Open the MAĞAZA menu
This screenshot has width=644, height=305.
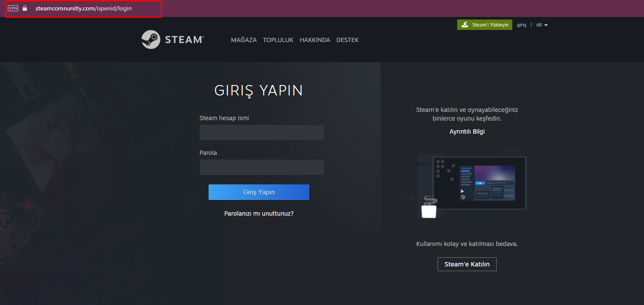pos(244,40)
